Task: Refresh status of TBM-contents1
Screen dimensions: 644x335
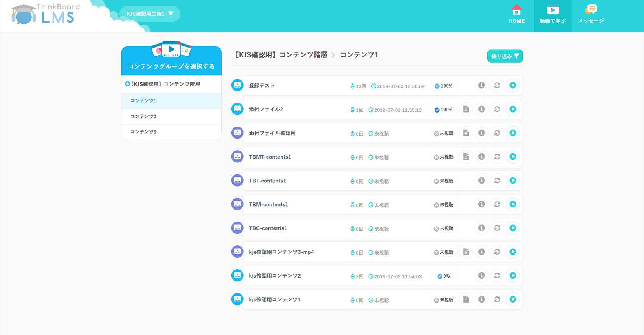Action: (x=497, y=204)
